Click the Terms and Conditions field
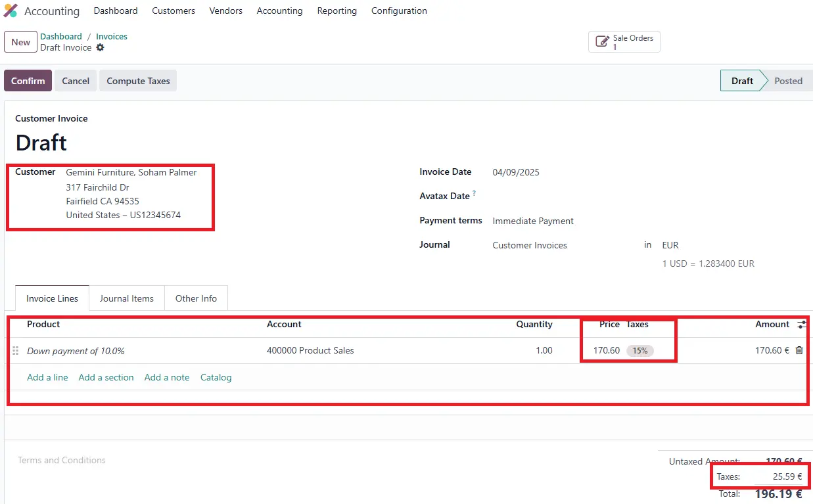This screenshot has width=813, height=504. tap(62, 460)
